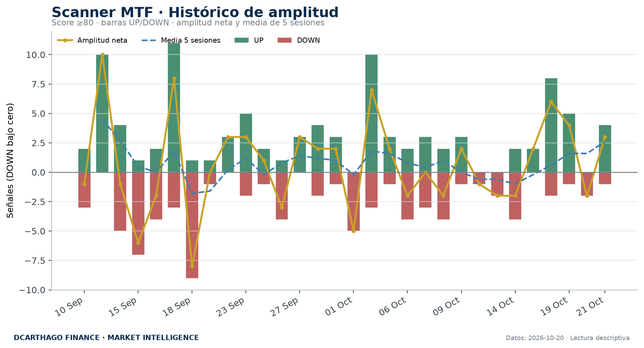Click the last net amplitude marker at 21 Oct
Viewport: 644px width, 348px height.
[x=605, y=137]
